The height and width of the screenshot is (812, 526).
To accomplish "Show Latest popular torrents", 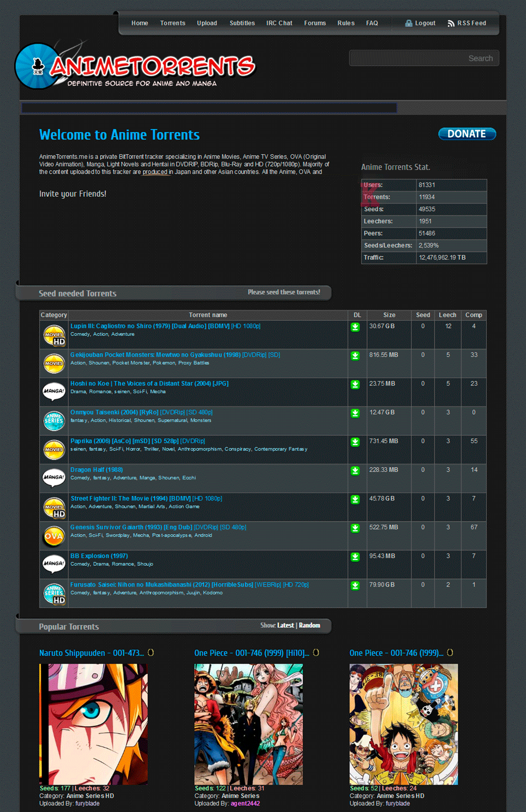I will tap(286, 625).
